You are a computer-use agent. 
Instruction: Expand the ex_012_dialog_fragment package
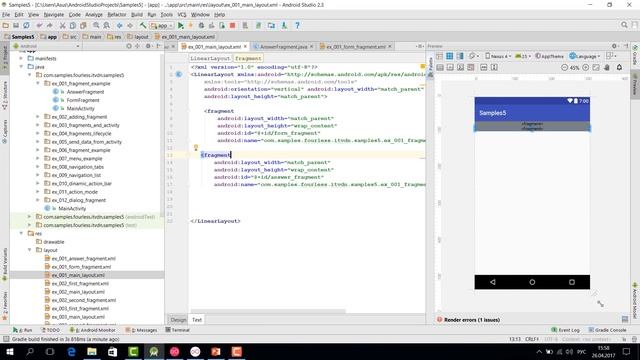click(38, 200)
